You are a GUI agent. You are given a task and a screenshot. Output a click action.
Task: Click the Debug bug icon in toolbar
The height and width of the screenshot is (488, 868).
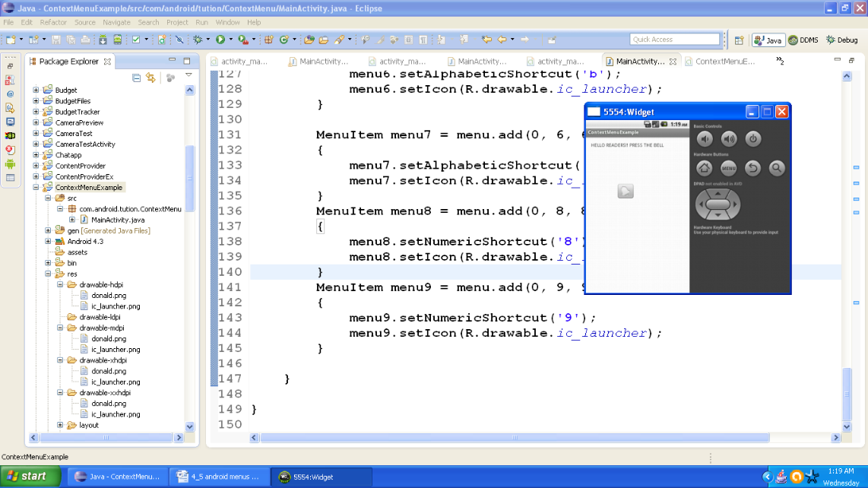click(198, 40)
